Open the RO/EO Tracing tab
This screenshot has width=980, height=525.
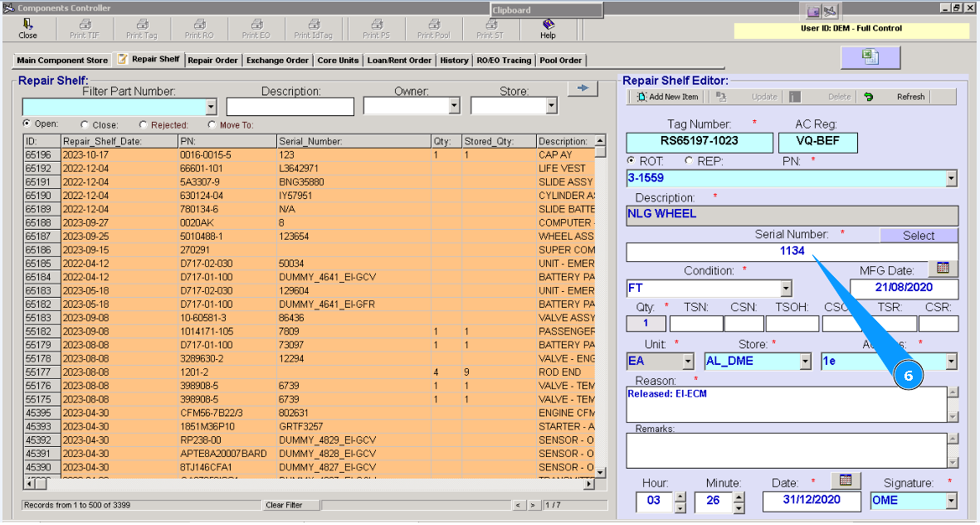(504, 61)
